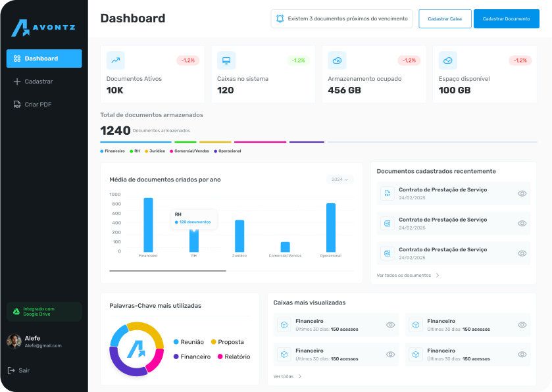Screen dimensions: 552x392
Task: Open the 2024 year dropdown
Action: tap(340, 180)
